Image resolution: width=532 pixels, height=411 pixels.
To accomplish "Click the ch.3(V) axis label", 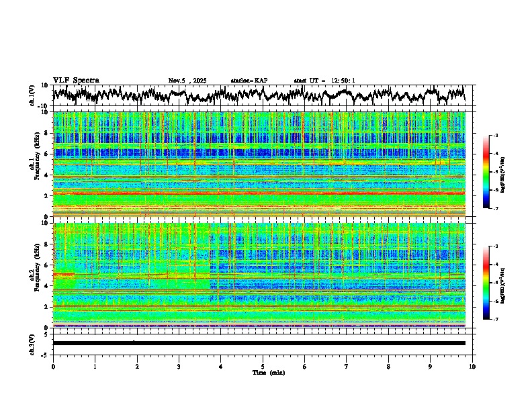I will pos(32,345).
